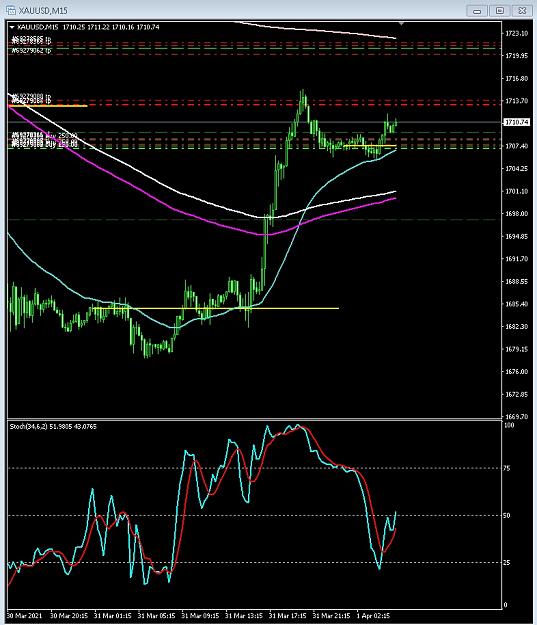Screen dimensions: 537x625
Task: Click the 30 Mar 20:15 time label
Action: [x=69, y=616]
